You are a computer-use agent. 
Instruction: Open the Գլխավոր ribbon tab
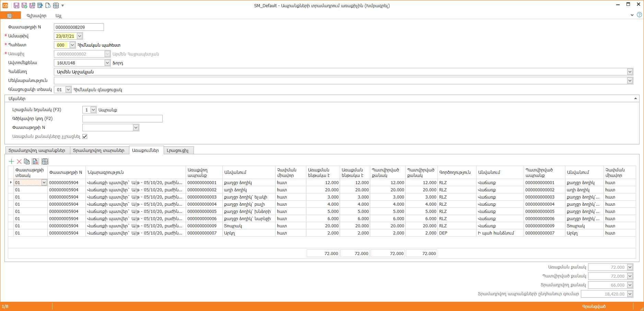(x=36, y=16)
